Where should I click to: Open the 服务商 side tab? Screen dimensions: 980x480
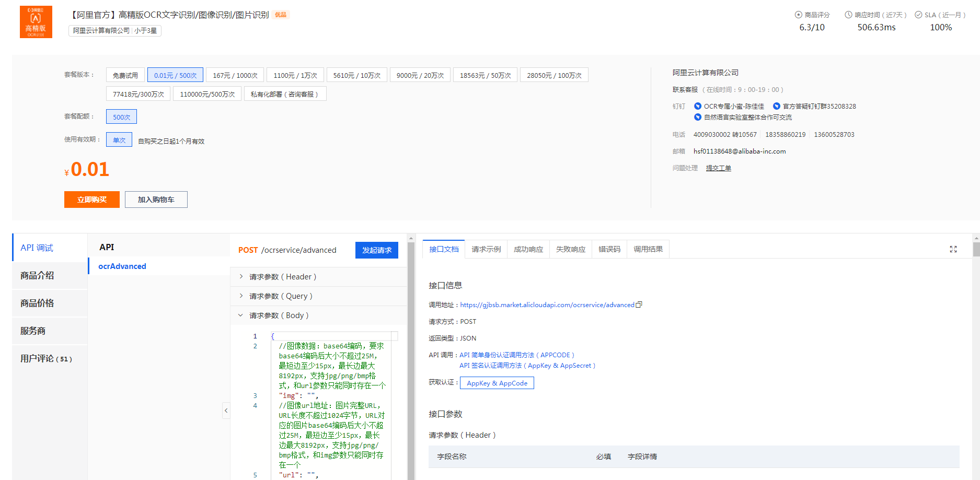pos(50,331)
